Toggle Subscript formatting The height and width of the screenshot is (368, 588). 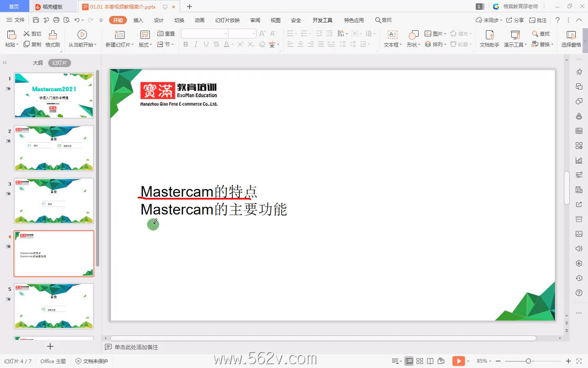251,44
